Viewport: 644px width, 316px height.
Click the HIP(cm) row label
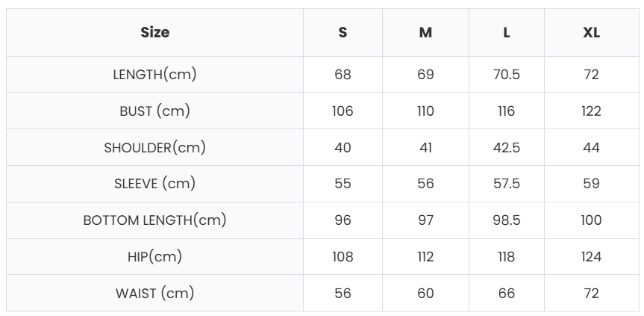[154, 256]
